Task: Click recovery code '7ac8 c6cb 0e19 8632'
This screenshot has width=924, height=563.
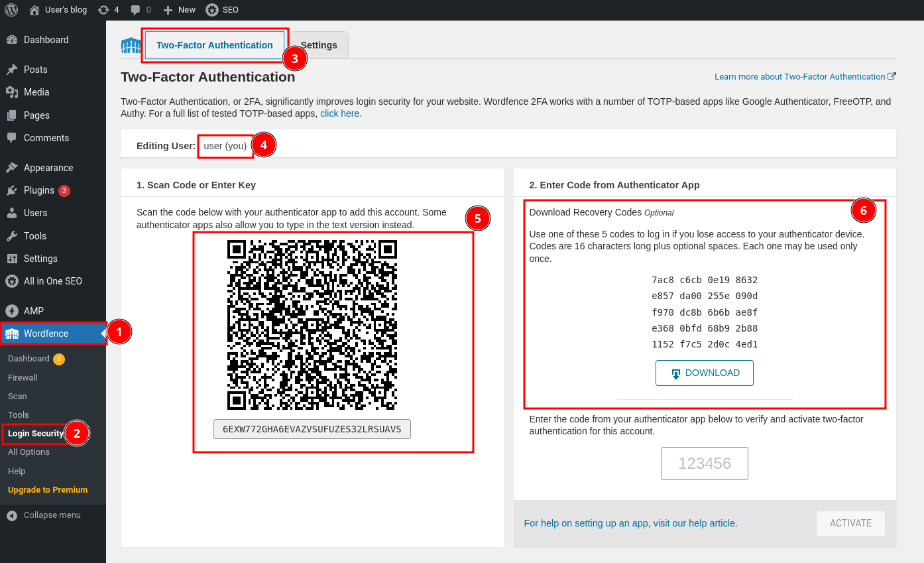Action: click(705, 280)
